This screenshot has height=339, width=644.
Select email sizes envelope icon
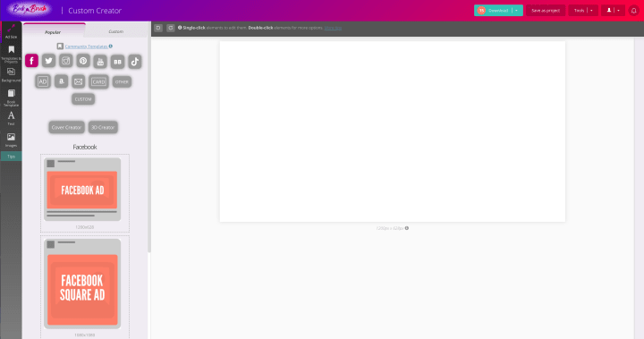(x=78, y=81)
